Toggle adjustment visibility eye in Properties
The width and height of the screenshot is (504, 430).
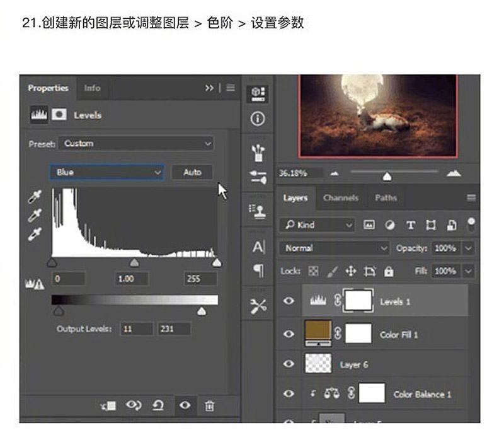coord(185,405)
